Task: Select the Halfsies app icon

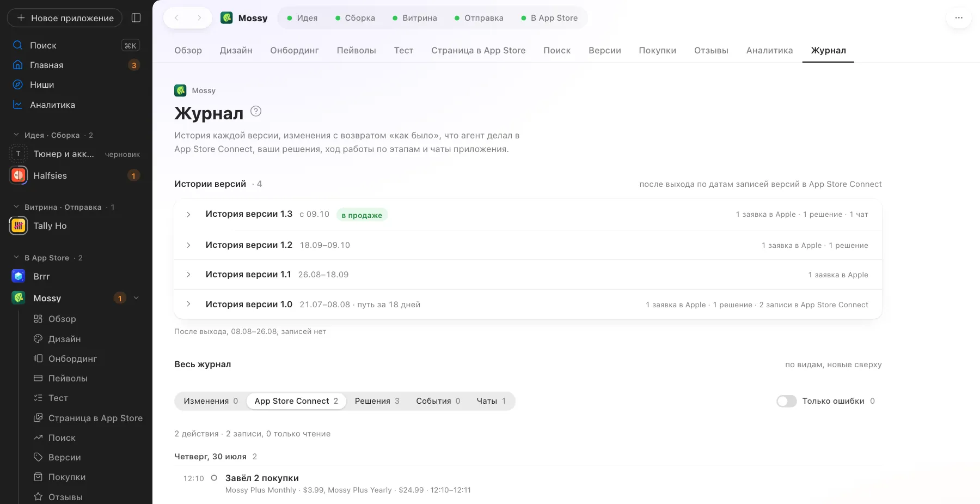Action: coord(19,175)
